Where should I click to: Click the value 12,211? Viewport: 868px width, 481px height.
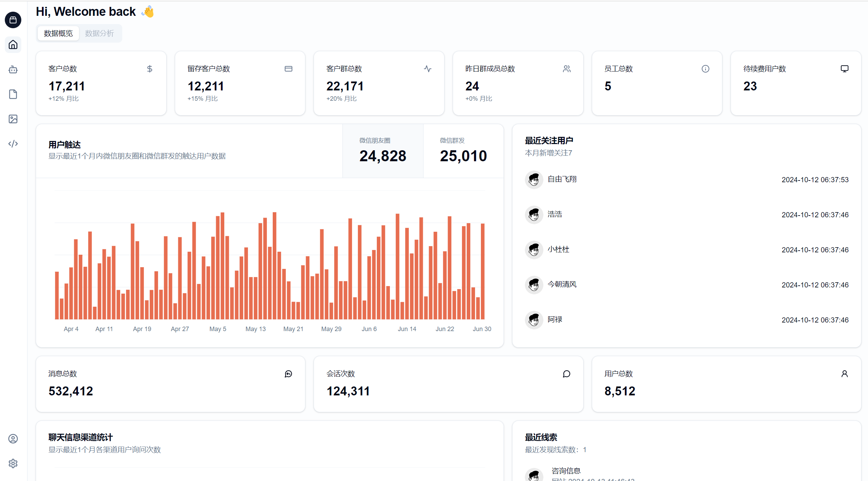pos(206,86)
